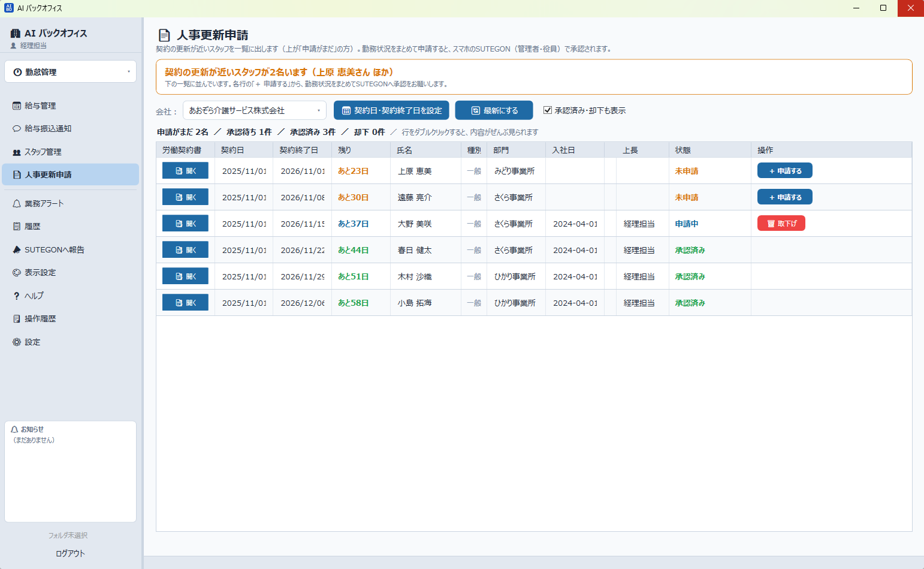This screenshot has width=924, height=569.
Task: Sort by the 契約終了日 column header
Action: [x=302, y=150]
